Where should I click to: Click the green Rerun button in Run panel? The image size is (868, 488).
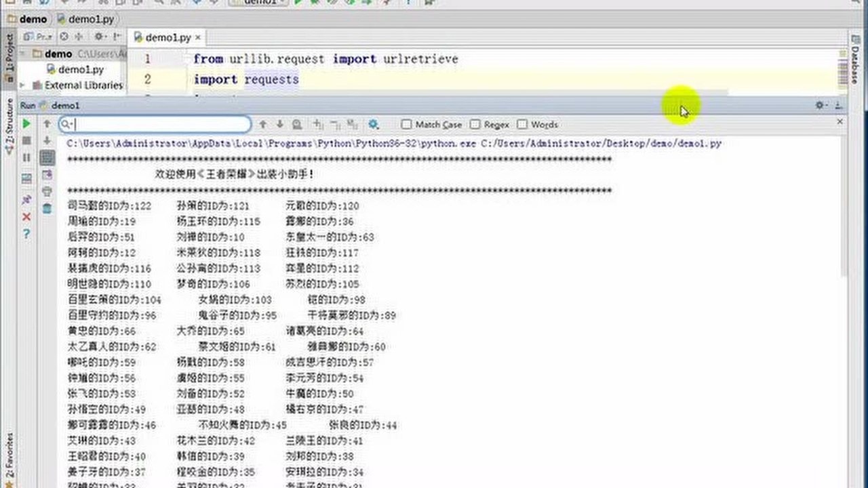[x=26, y=124]
